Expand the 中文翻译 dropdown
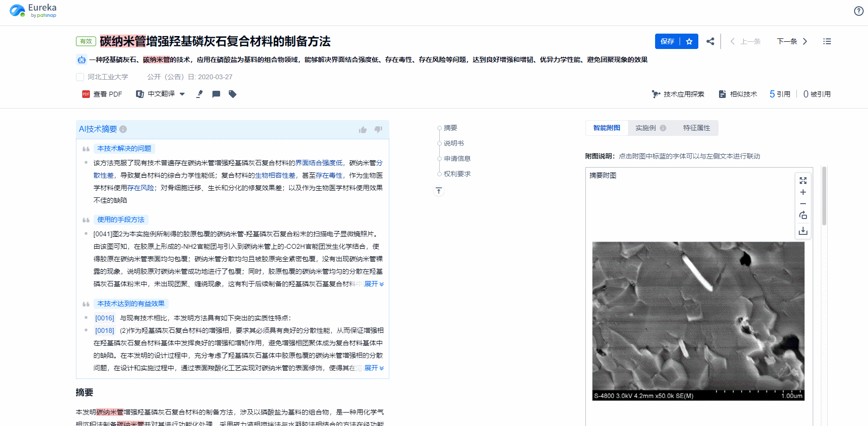868x426 pixels. click(x=182, y=94)
